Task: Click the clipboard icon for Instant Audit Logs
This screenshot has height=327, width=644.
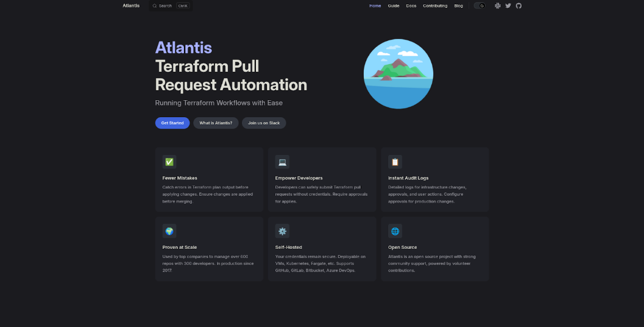Action: coord(395,162)
